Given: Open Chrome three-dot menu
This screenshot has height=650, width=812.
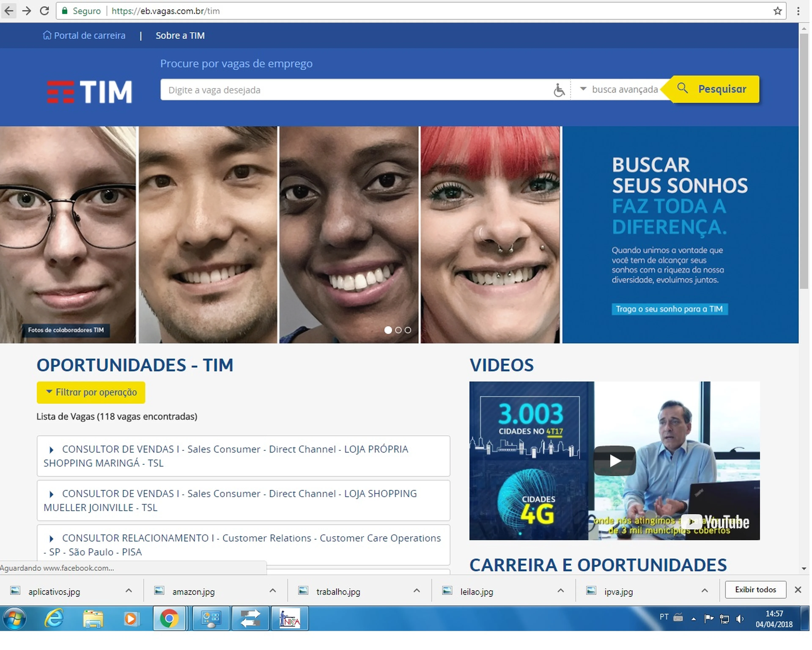Looking at the screenshot, I should coord(798,11).
